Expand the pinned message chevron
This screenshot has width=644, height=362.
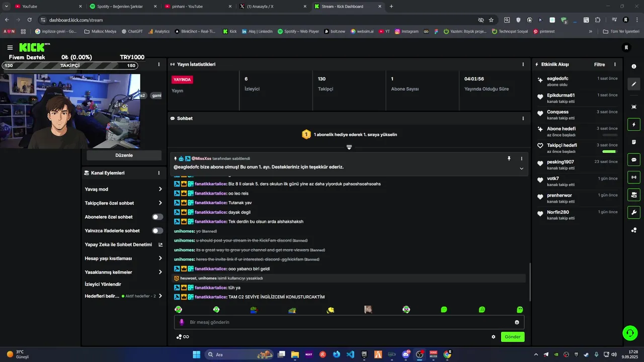point(521,168)
